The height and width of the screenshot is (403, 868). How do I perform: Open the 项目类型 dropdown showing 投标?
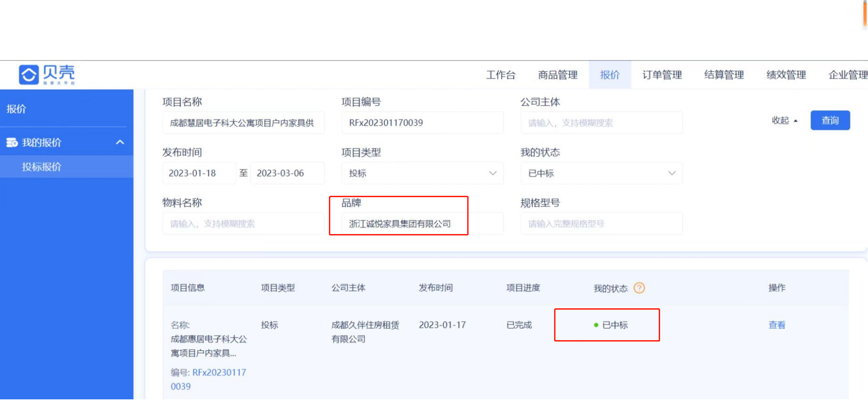coord(423,173)
